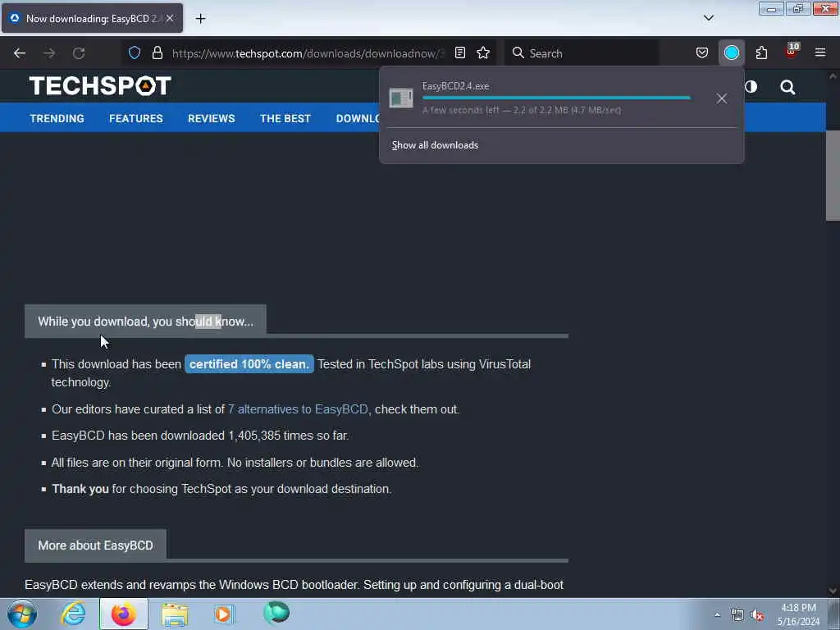This screenshot has height=630, width=840.
Task: List all tabs via chevron dropdown
Action: tap(708, 18)
